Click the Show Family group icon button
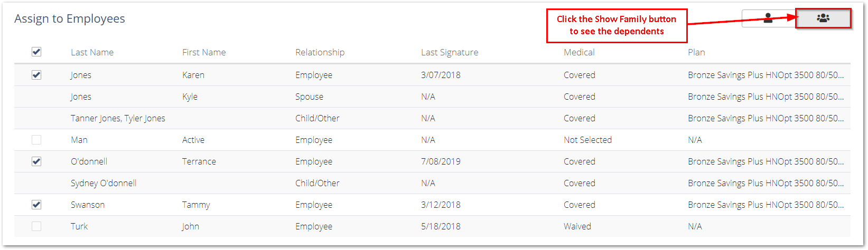This screenshot has width=868, height=250. point(823,18)
